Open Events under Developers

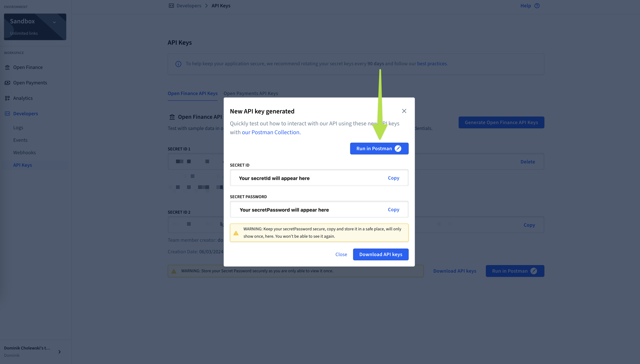tap(20, 140)
